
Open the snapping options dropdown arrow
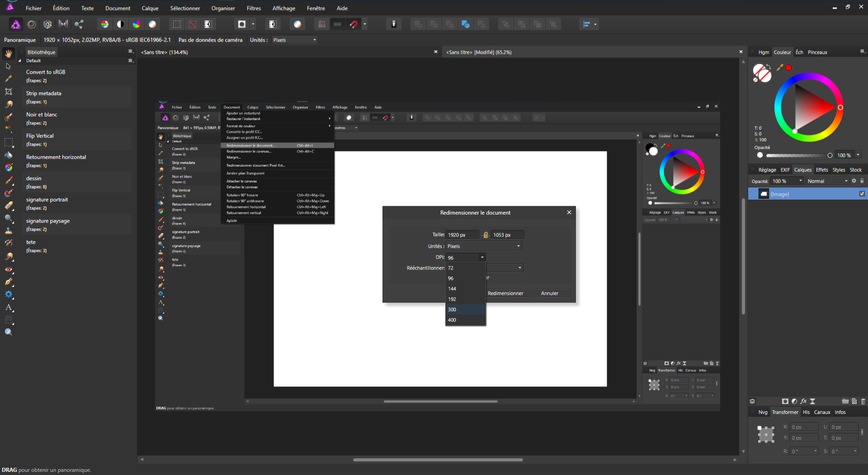point(365,24)
